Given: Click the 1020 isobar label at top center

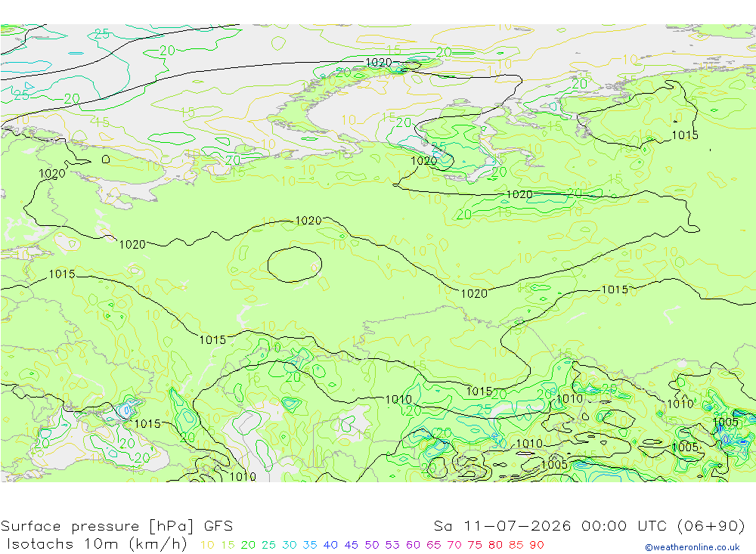Looking at the screenshot, I should 379,63.
